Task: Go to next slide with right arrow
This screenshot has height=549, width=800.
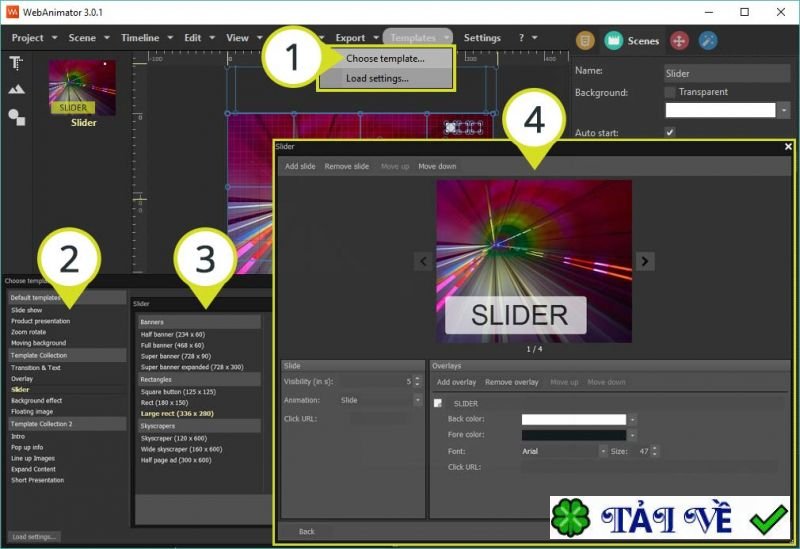Action: 645,261
